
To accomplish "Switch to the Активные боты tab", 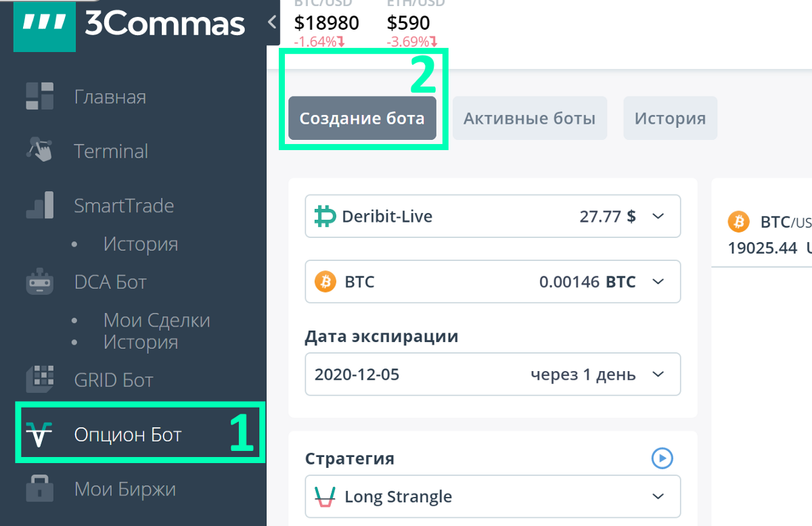I will [x=529, y=119].
